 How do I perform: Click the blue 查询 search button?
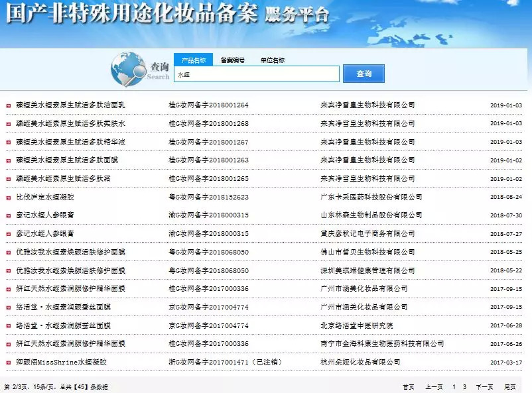[x=364, y=74]
